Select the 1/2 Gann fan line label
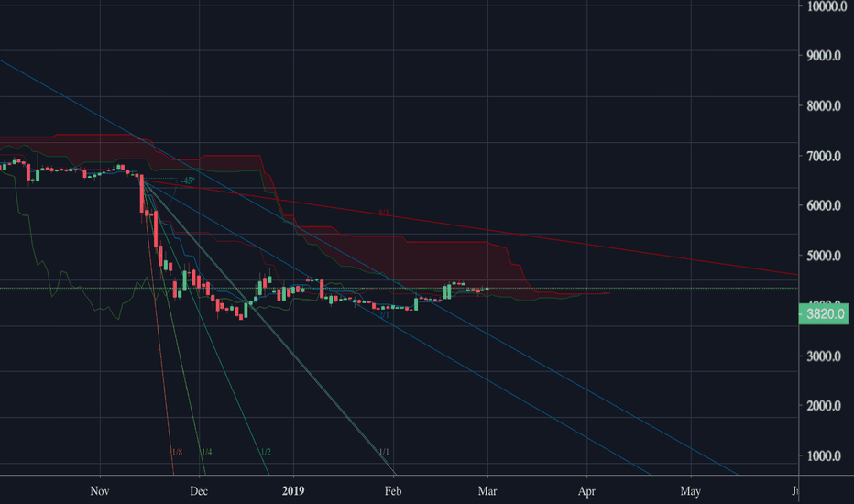The width and height of the screenshot is (854, 504). (265, 452)
